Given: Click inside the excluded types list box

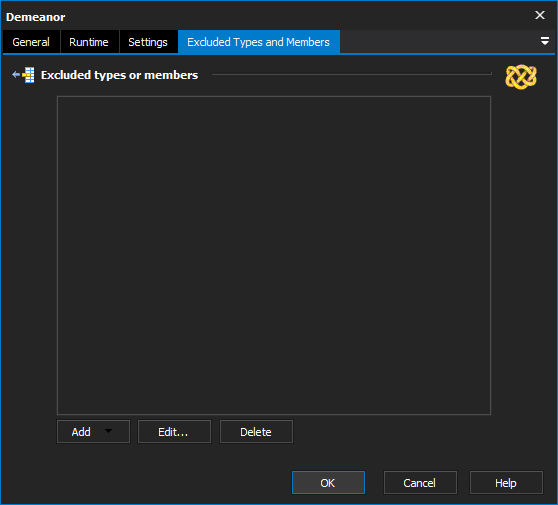Looking at the screenshot, I should pos(274,255).
